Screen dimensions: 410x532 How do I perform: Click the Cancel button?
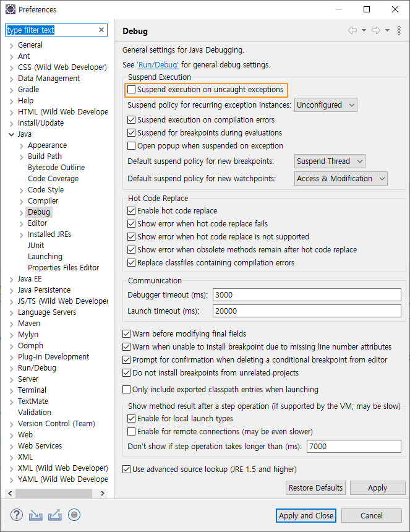pos(371,516)
